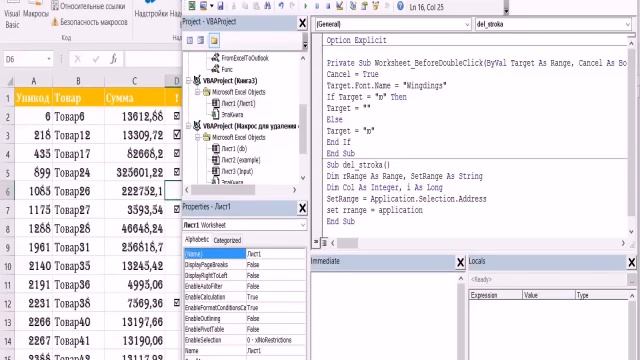Click the project tree vertical scrollbar thumb
The height and width of the screenshot is (360, 640).
pos(303,129)
